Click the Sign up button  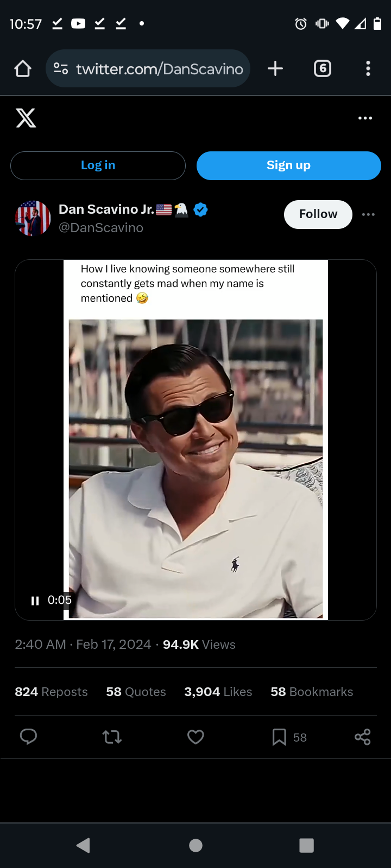pyautogui.click(x=289, y=165)
